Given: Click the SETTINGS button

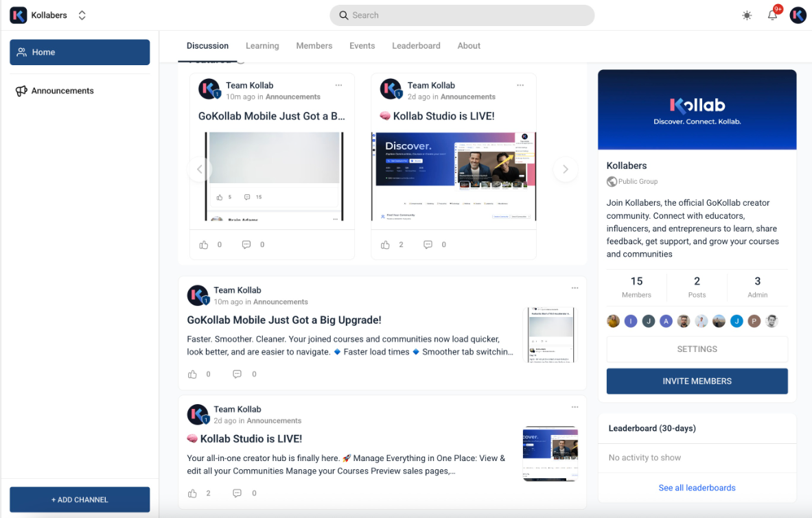Looking at the screenshot, I should tap(697, 349).
